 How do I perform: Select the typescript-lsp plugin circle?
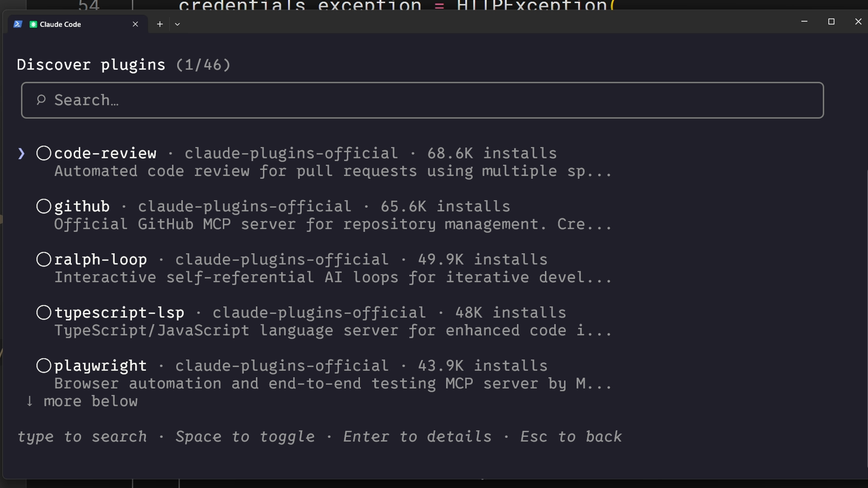[44, 313]
